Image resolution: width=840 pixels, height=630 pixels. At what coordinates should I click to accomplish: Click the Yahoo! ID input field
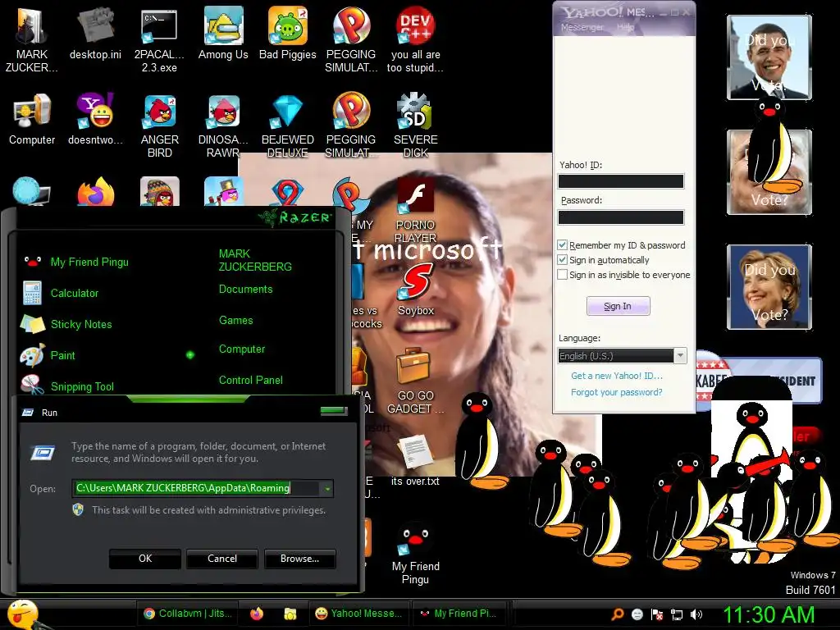621,181
